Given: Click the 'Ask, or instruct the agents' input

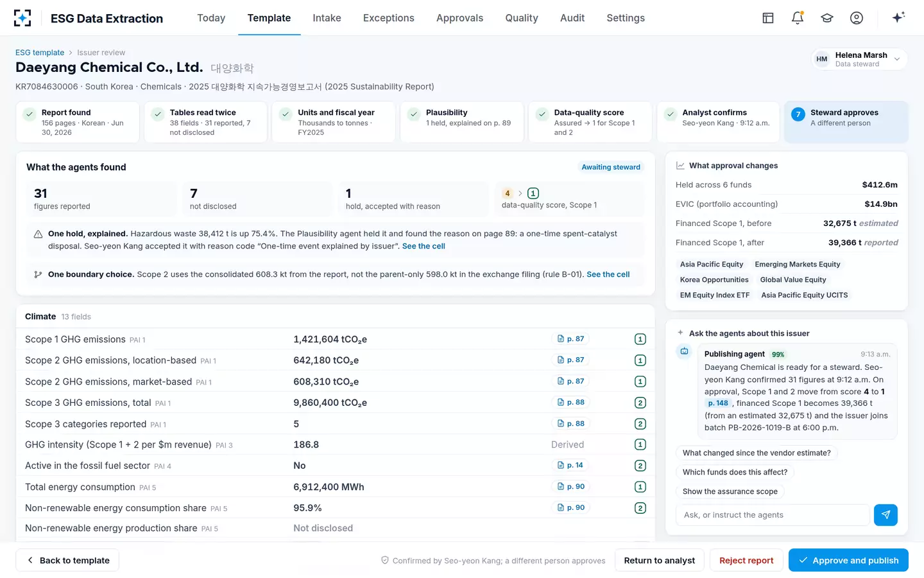Looking at the screenshot, I should pos(773,515).
